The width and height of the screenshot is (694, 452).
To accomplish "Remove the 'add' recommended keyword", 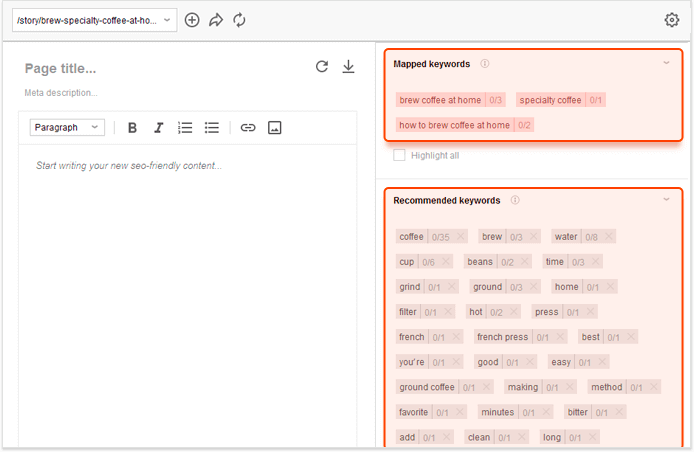I will point(446,437).
